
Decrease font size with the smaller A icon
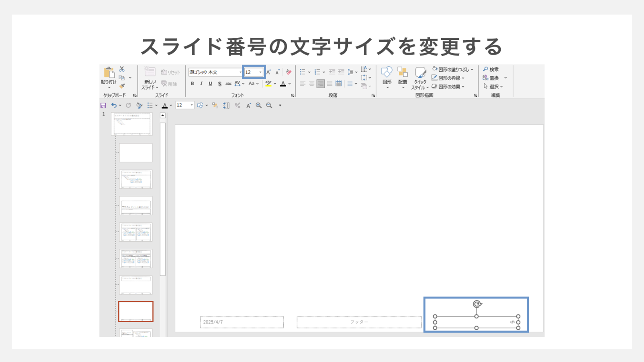(x=278, y=72)
